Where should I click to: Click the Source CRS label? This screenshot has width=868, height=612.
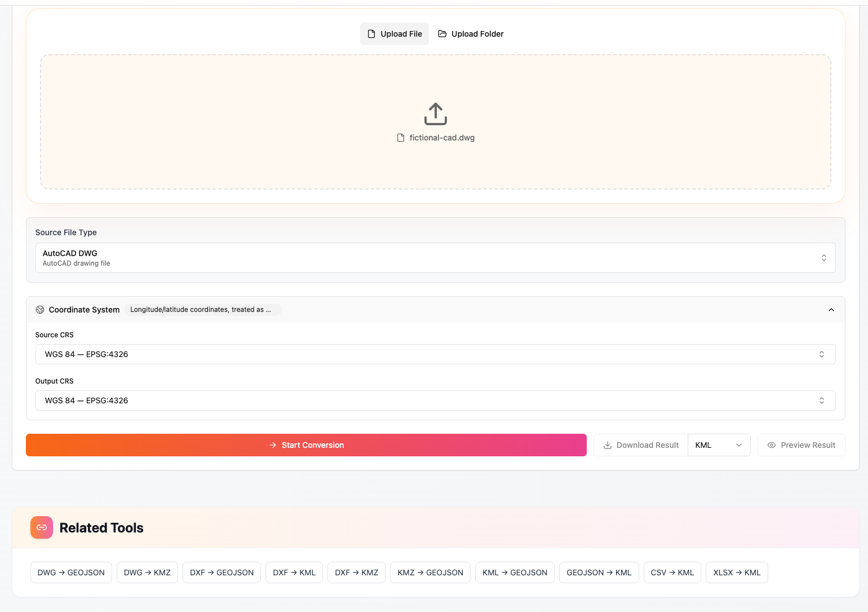tap(54, 335)
